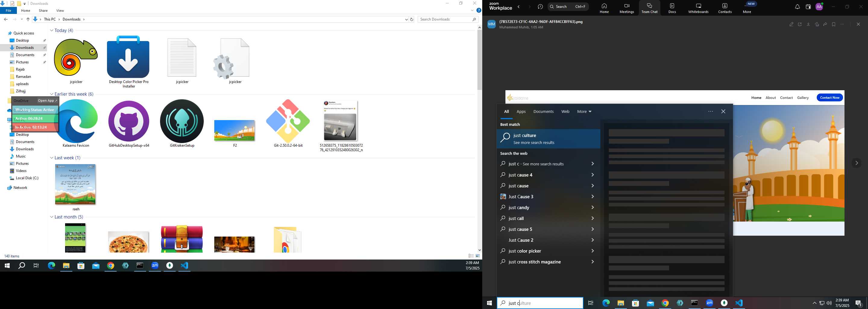The width and height of the screenshot is (868, 309).
Task: Go back in Zoom Workplace navigation
Action: (x=519, y=7)
